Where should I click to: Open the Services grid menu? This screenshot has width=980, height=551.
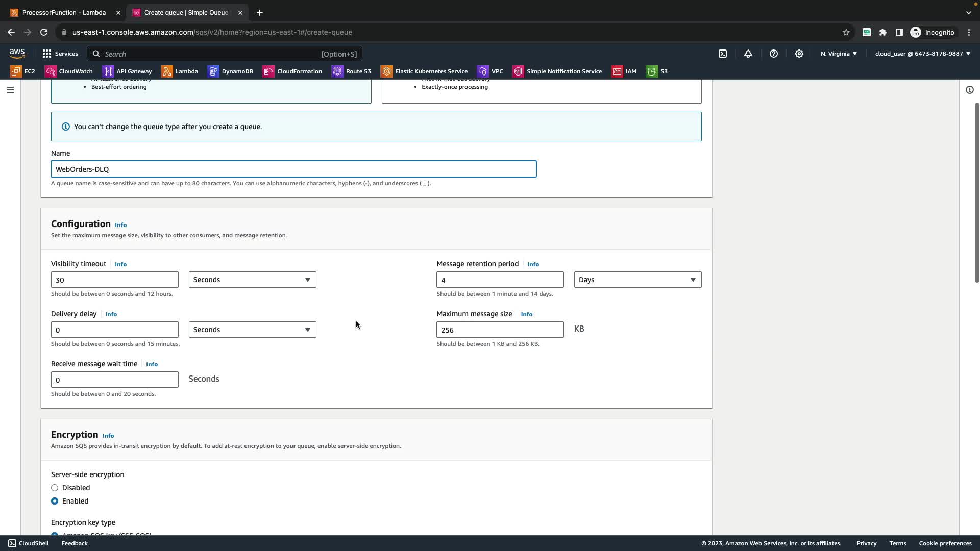click(60, 54)
